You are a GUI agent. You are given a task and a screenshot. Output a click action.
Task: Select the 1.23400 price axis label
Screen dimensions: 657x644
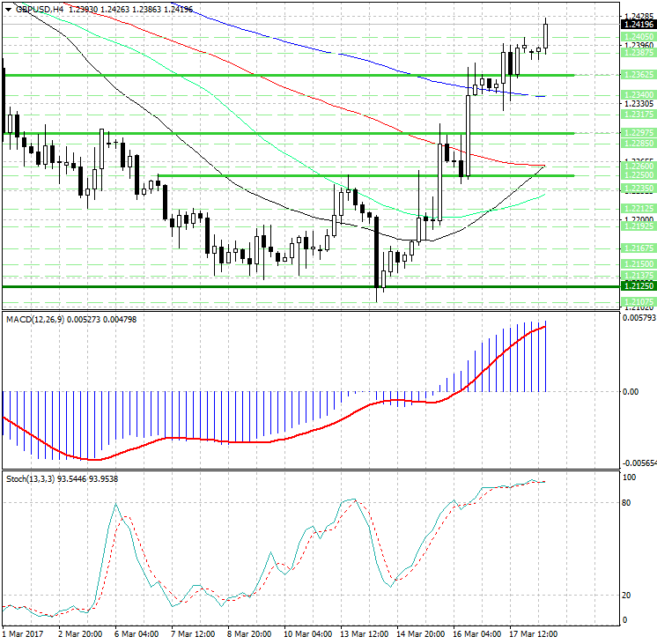coord(637,94)
